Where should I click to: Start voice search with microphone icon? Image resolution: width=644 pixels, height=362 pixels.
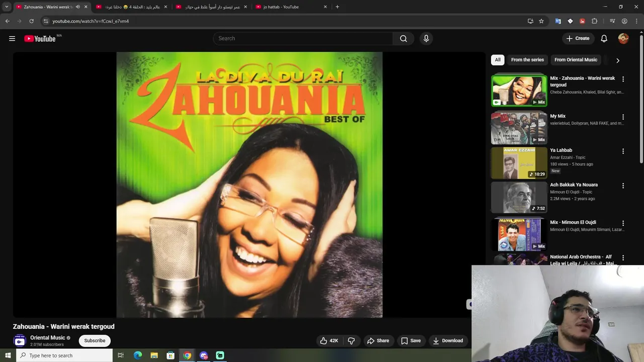[x=426, y=39]
